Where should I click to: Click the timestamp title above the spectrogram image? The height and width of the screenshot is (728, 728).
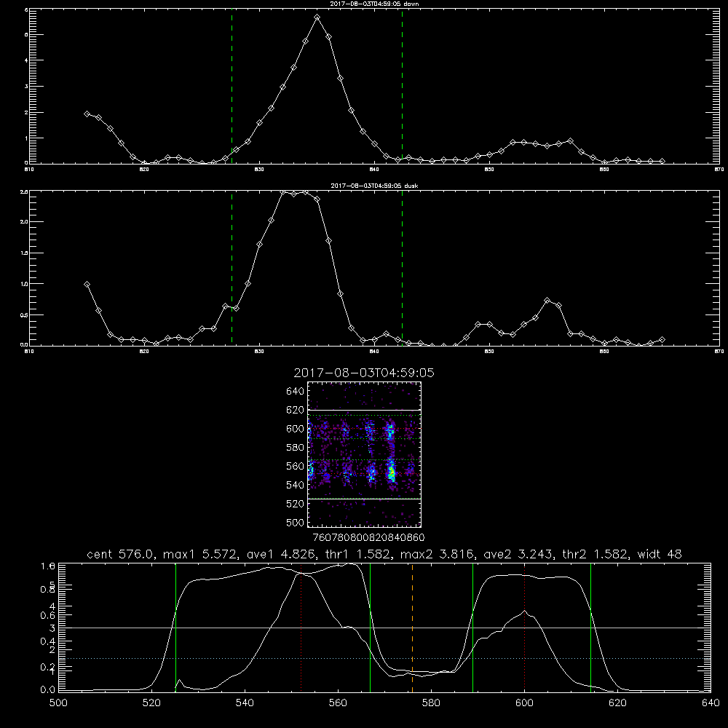tap(364, 373)
